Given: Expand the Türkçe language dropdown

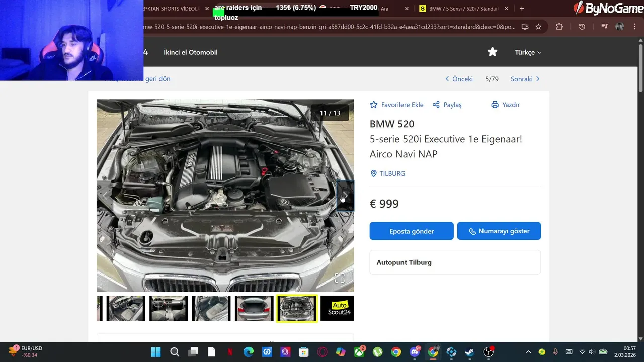Looking at the screenshot, I should point(528,52).
